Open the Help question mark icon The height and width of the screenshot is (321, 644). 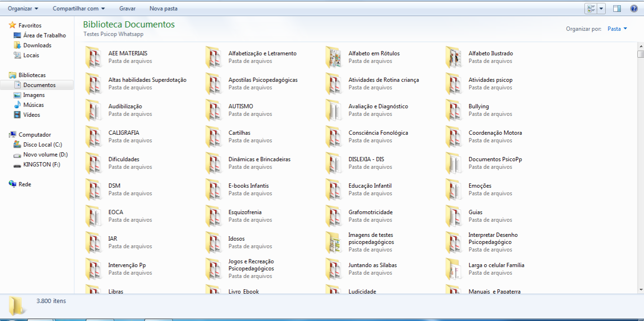click(x=634, y=9)
